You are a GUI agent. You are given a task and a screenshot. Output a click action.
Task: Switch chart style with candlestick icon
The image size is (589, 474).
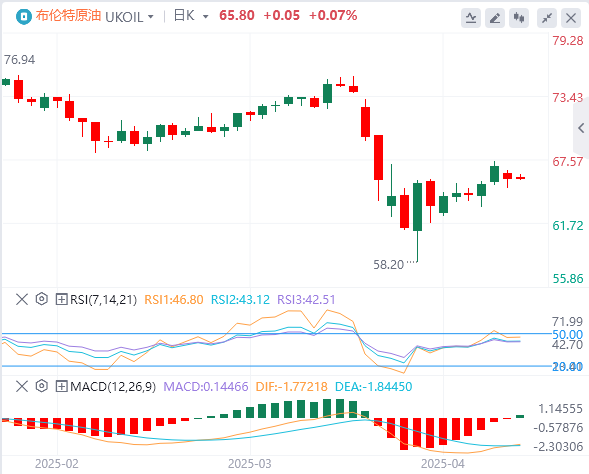(519, 18)
